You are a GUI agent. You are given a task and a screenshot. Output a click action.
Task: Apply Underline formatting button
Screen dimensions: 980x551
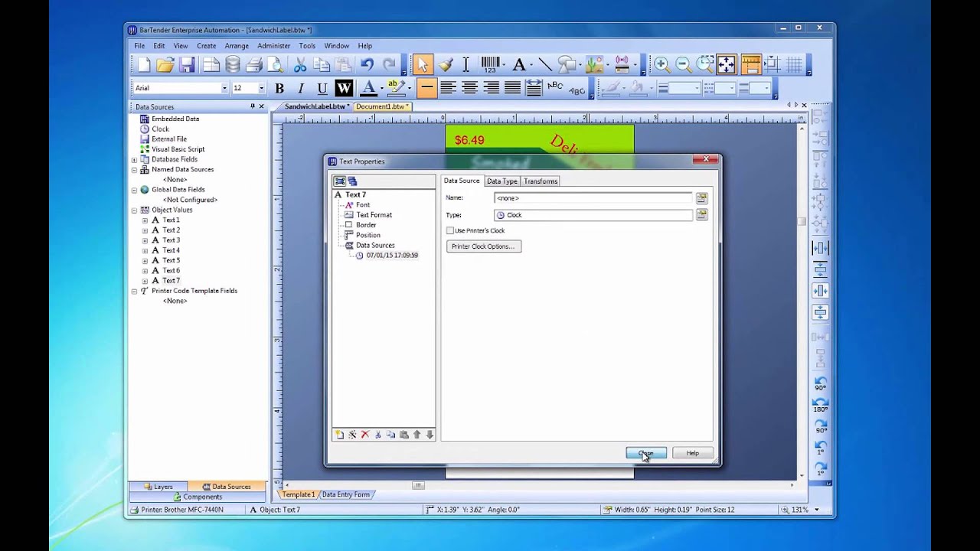tap(322, 88)
